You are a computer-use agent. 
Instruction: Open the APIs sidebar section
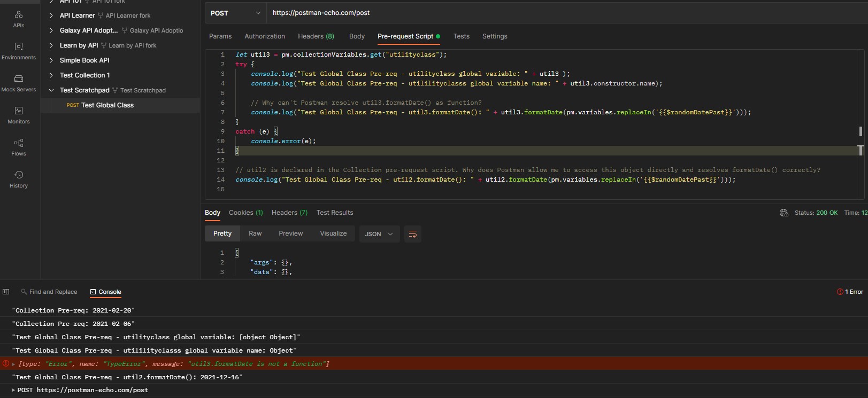click(19, 19)
